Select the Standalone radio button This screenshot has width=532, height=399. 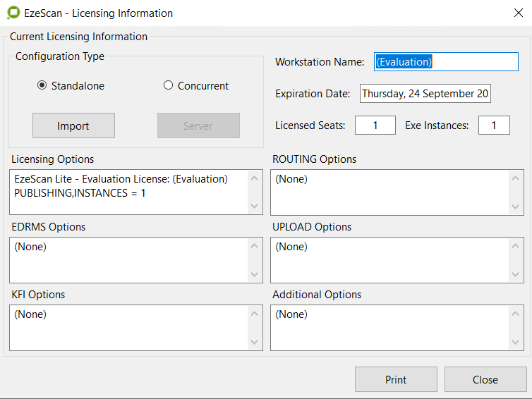point(42,85)
